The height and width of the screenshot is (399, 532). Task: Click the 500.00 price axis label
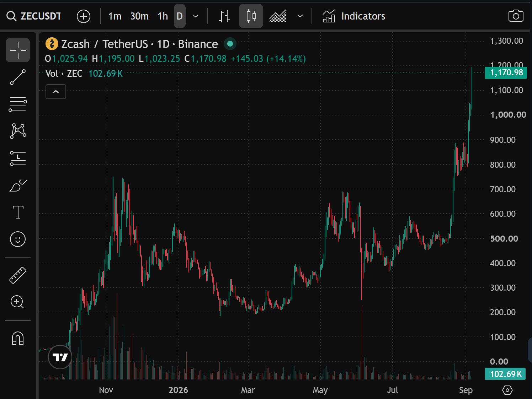[504, 238]
